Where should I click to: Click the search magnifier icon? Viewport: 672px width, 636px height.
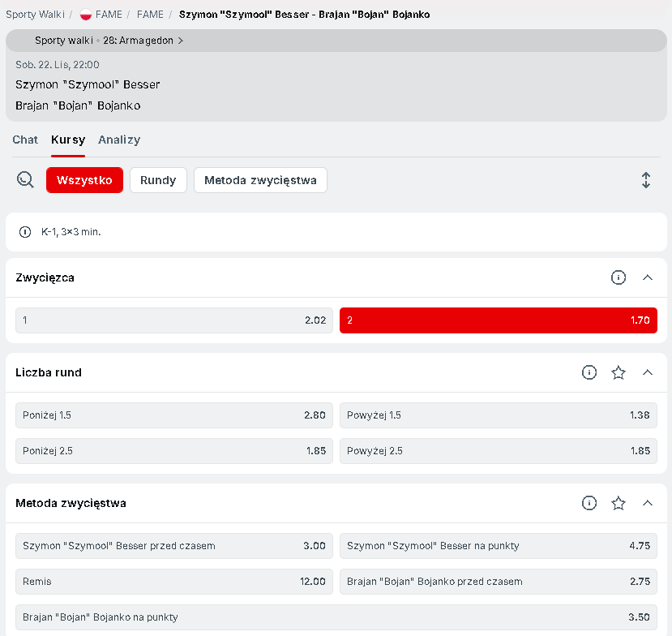click(25, 180)
